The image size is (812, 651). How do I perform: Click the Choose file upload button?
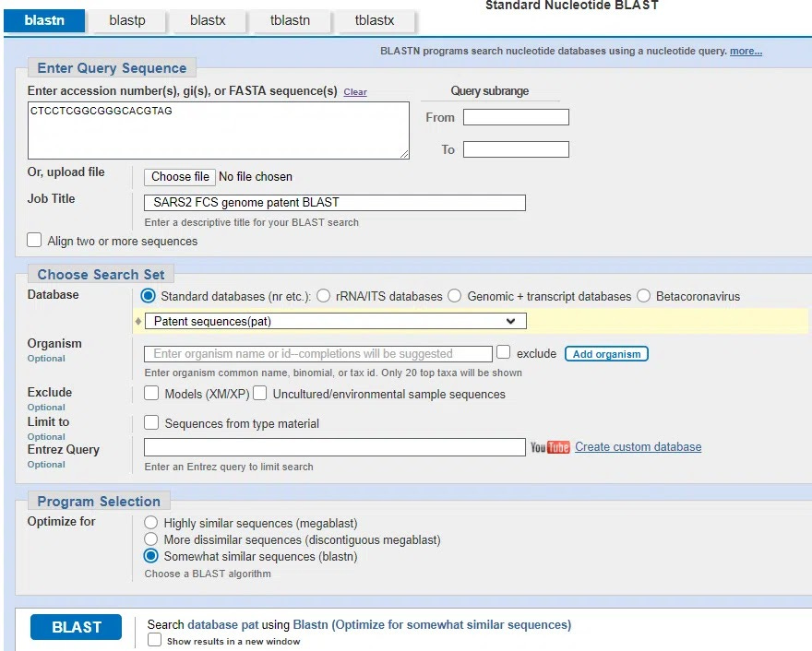coord(180,177)
